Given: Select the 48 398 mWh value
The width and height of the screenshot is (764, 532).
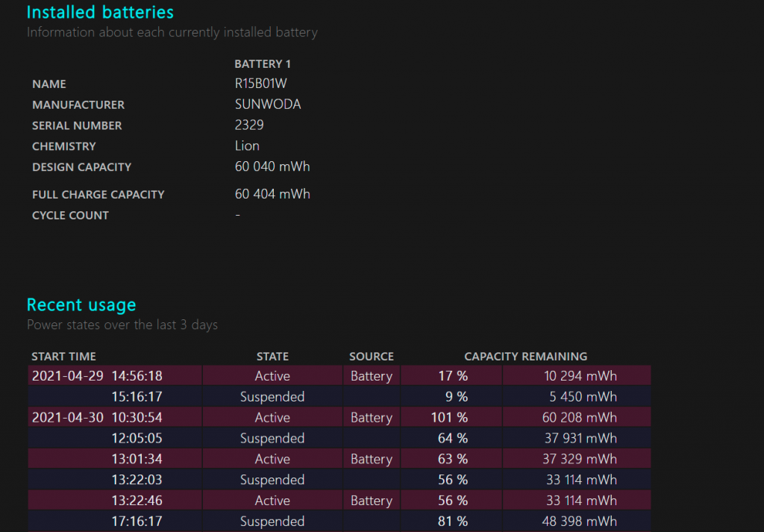Looking at the screenshot, I should click(x=580, y=522).
